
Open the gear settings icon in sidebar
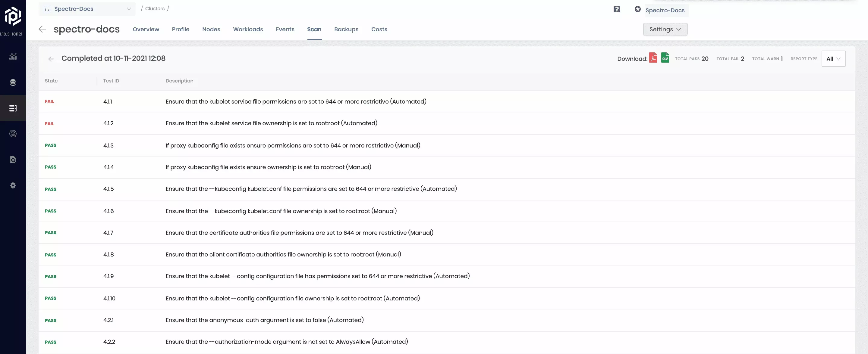[13, 185]
